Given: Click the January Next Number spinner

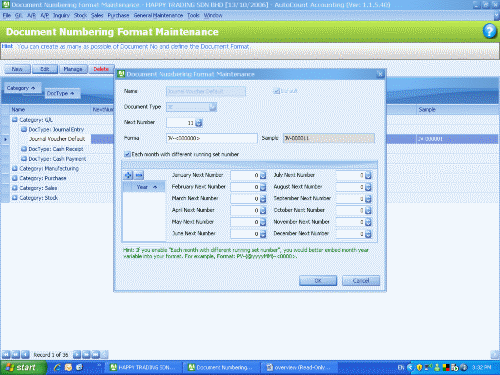Looking at the screenshot, I should point(263,175).
